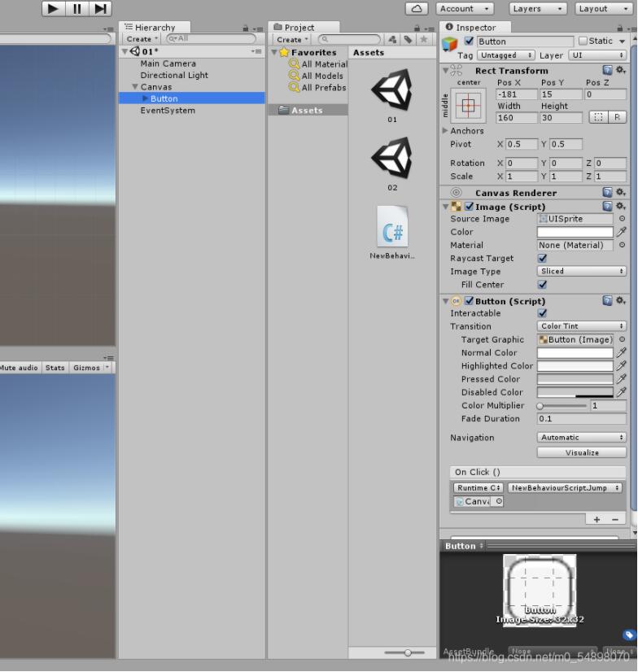Viewport: 638px width, 672px height.
Task: Click the eyedropper next to Image Color
Action: click(622, 232)
